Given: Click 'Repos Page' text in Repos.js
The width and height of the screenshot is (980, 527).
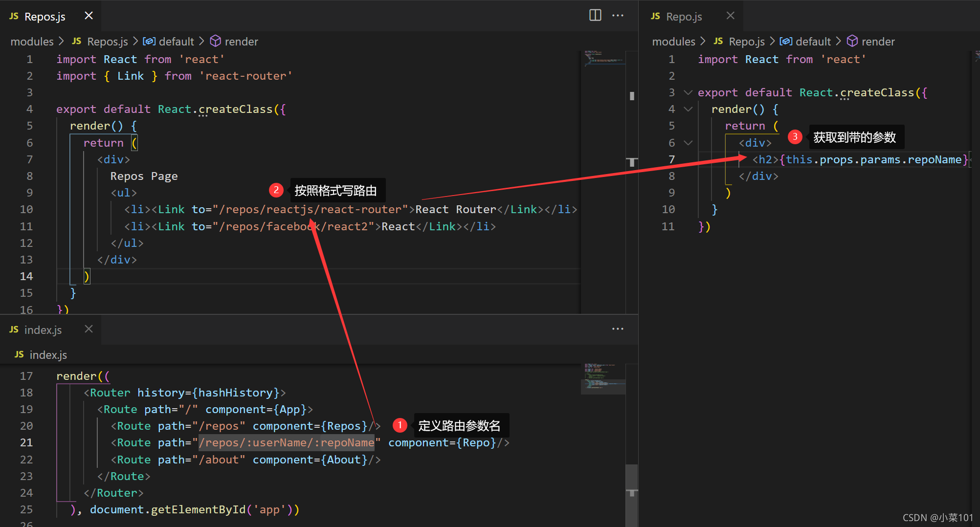Looking at the screenshot, I should click(144, 176).
